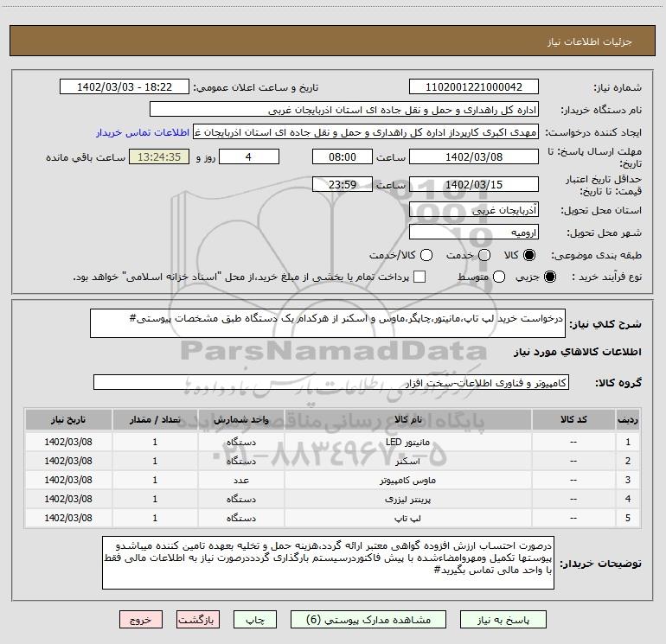Open the اطلاعات تماس خریدار link

tap(143, 132)
